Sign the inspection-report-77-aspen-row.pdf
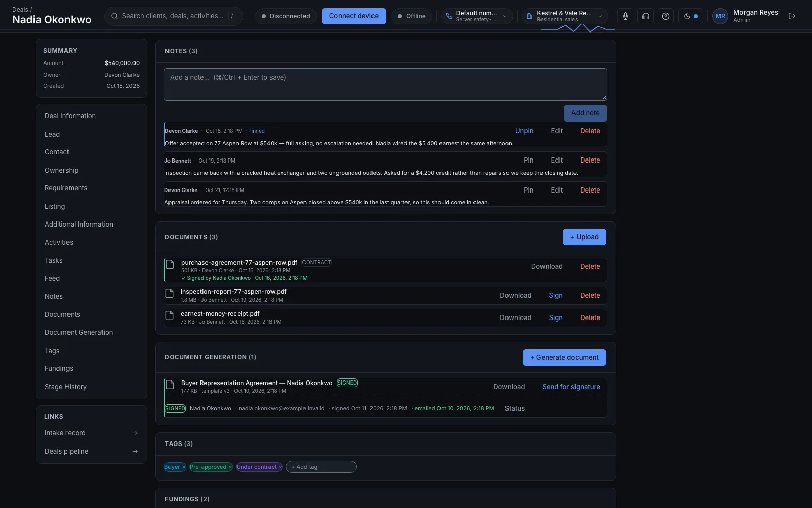This screenshot has height=508, width=812. 556,295
